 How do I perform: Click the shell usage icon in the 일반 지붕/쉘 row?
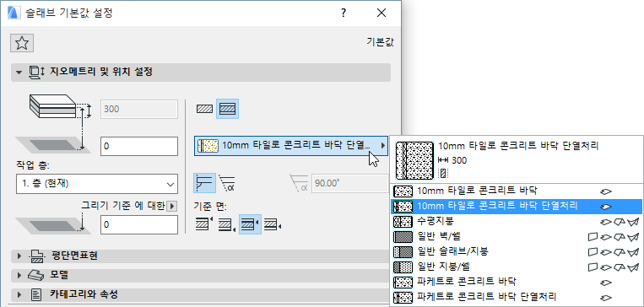tap(633, 267)
